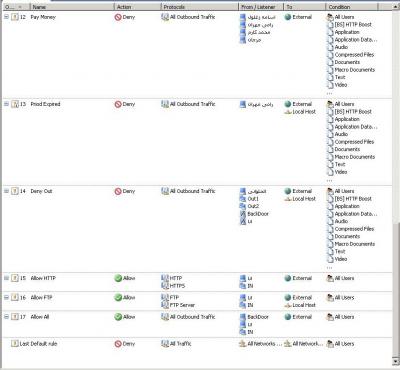The width and height of the screenshot is (400, 370).
Task: Click the rule icon beside Last Default rule
Action: pyautogui.click(x=14, y=344)
